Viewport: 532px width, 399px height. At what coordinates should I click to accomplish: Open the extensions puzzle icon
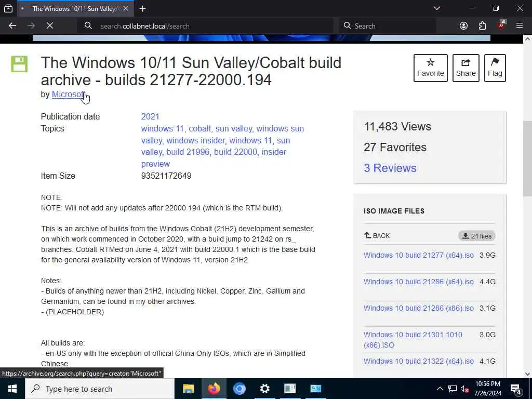click(x=482, y=26)
